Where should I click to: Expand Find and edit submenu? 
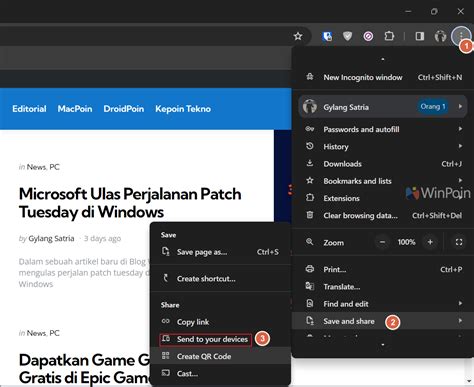(383, 304)
